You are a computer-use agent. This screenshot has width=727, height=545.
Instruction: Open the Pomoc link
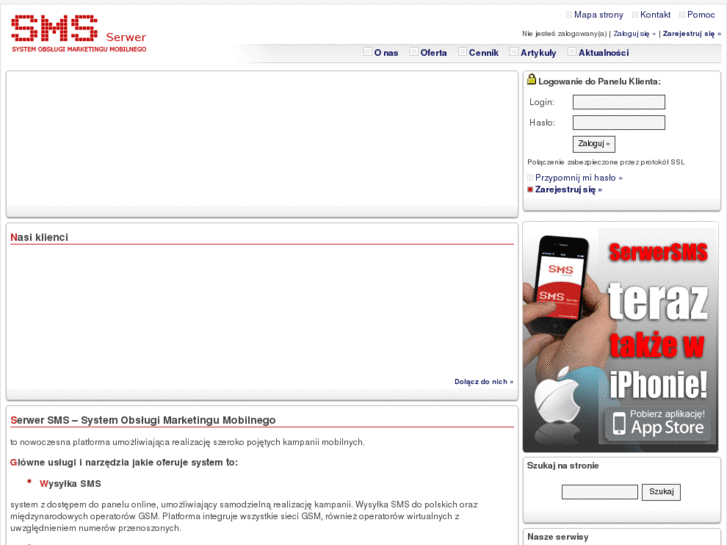(x=701, y=15)
